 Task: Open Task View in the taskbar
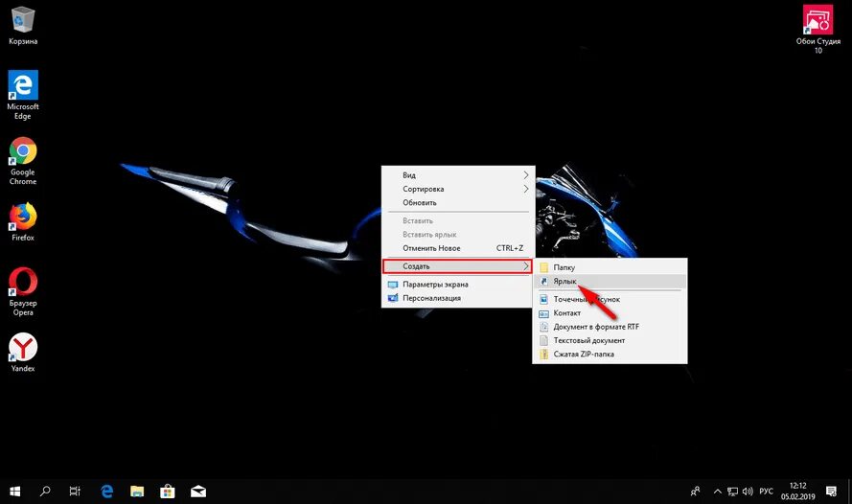click(x=75, y=491)
